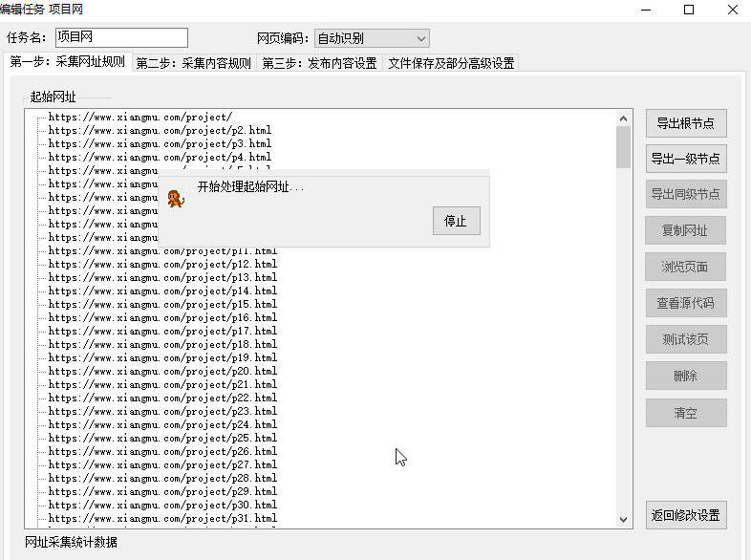Open the 第三步：发布内容设置 tab
Screen dimensions: 751x560
pos(320,63)
